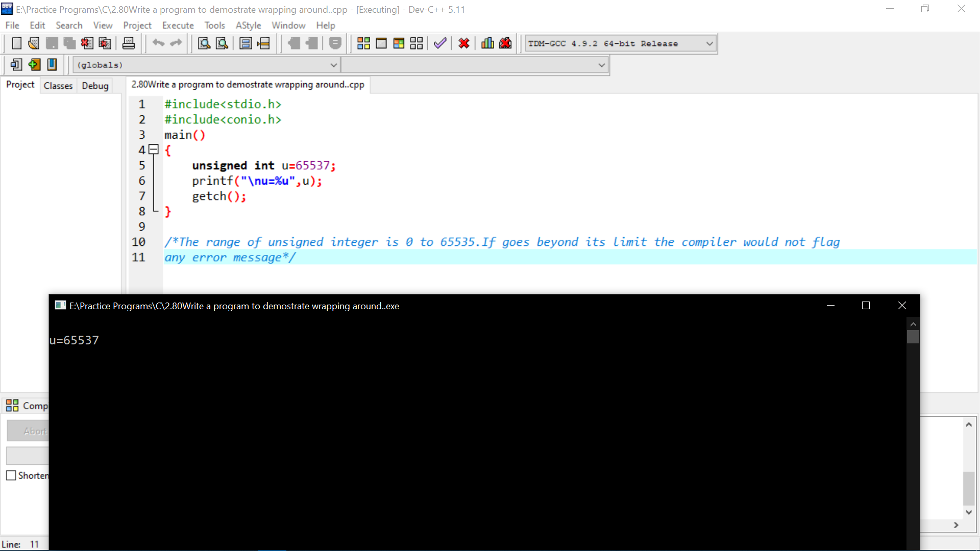Image resolution: width=980 pixels, height=551 pixels.
Task: Click the line 'unsigned int u=65537;'
Action: pyautogui.click(x=264, y=166)
